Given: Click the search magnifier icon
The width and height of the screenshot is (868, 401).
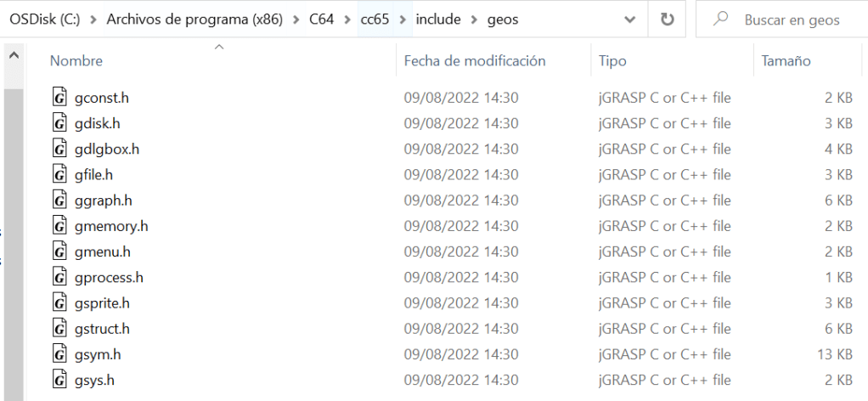Looking at the screenshot, I should tap(721, 20).
